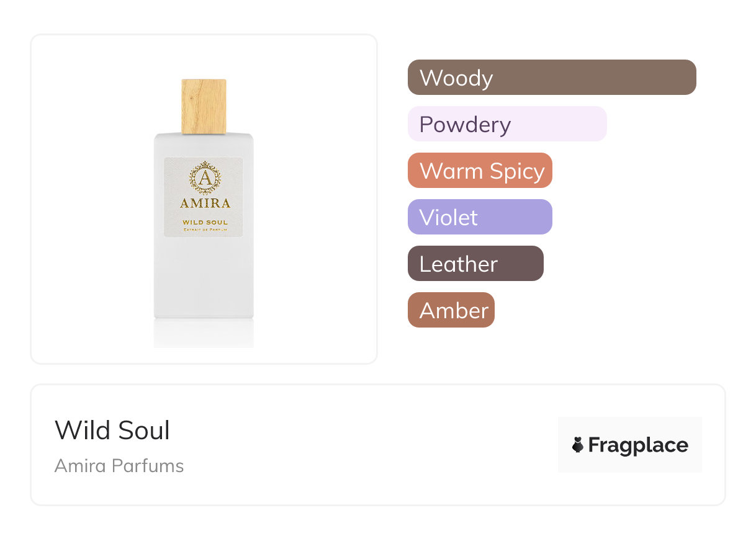Click the wooden cap of the bottle
The image size is (756, 536).
point(204,106)
